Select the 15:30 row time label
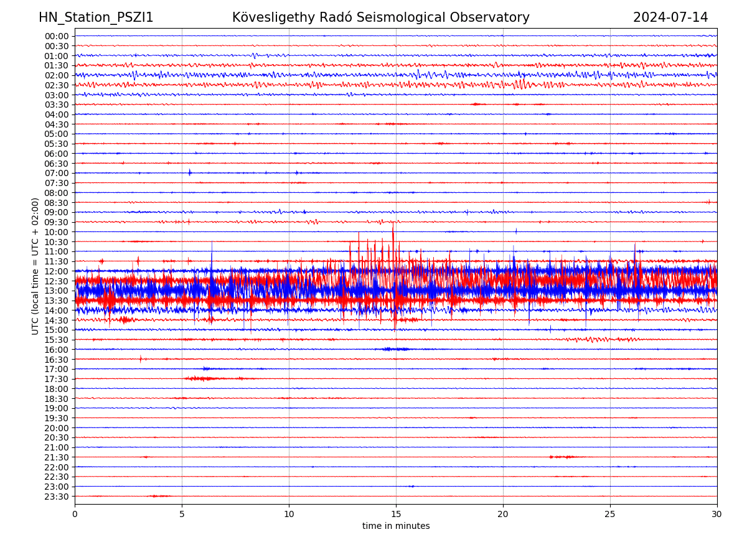747x560 pixels. coord(56,340)
